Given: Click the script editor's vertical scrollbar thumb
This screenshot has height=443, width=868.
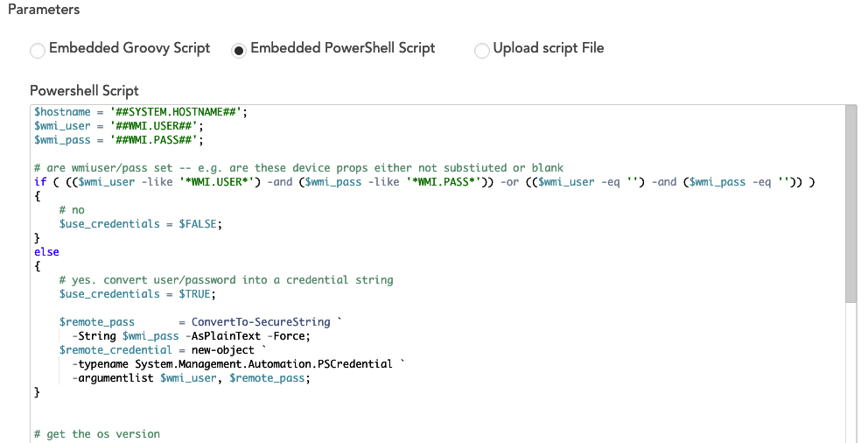Looking at the screenshot, I should tap(850, 203).
